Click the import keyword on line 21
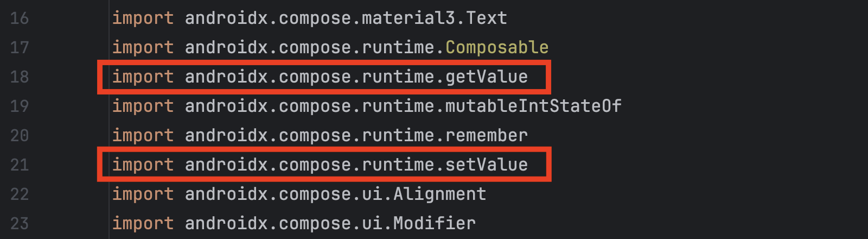This screenshot has height=239, width=868. tap(143, 165)
